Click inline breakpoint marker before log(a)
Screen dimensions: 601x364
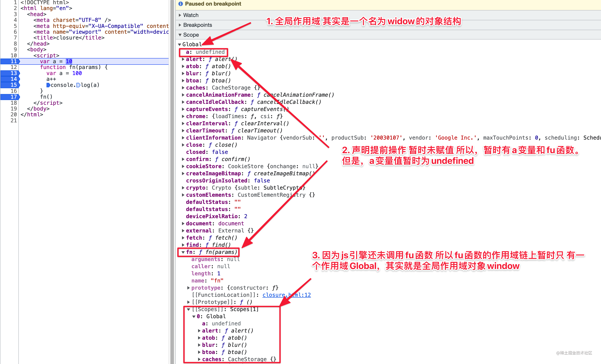pyautogui.click(x=78, y=85)
